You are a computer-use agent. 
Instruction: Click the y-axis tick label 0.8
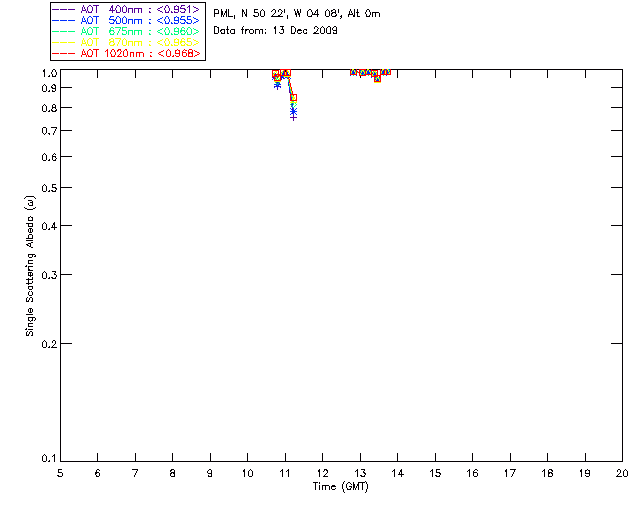click(x=49, y=109)
